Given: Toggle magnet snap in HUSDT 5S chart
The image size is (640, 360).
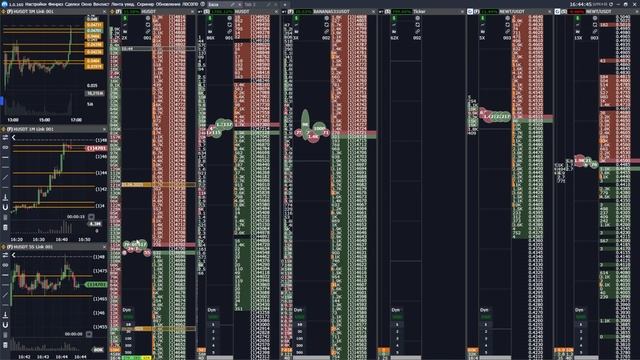Looking at the screenshot, I should click(5, 325).
